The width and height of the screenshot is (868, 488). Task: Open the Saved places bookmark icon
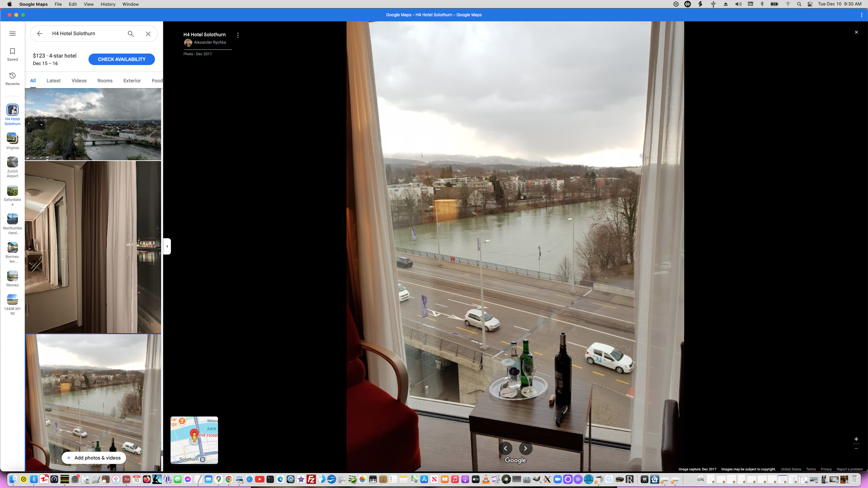point(13,54)
